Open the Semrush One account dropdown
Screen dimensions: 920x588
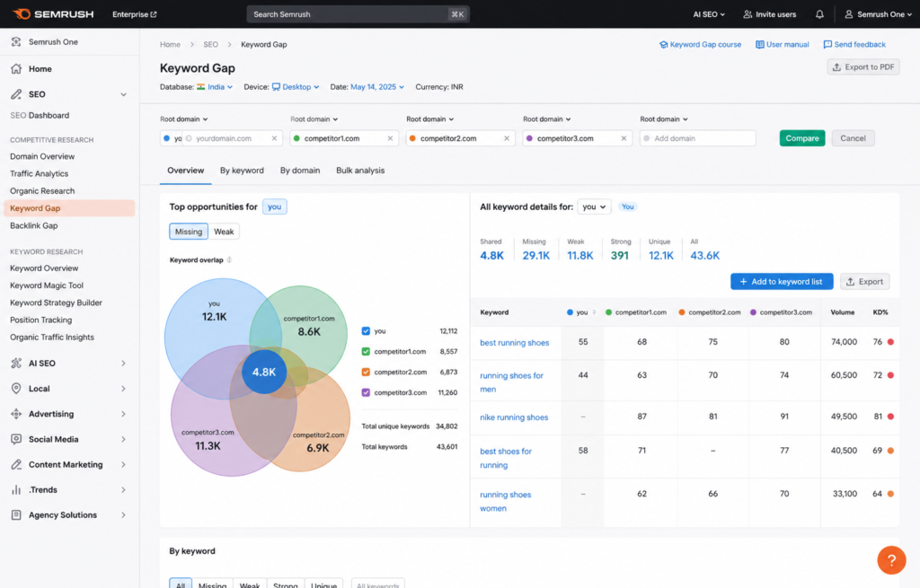tap(879, 14)
